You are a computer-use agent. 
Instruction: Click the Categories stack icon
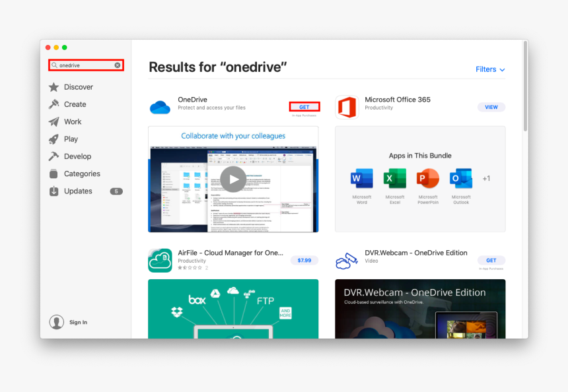point(53,174)
